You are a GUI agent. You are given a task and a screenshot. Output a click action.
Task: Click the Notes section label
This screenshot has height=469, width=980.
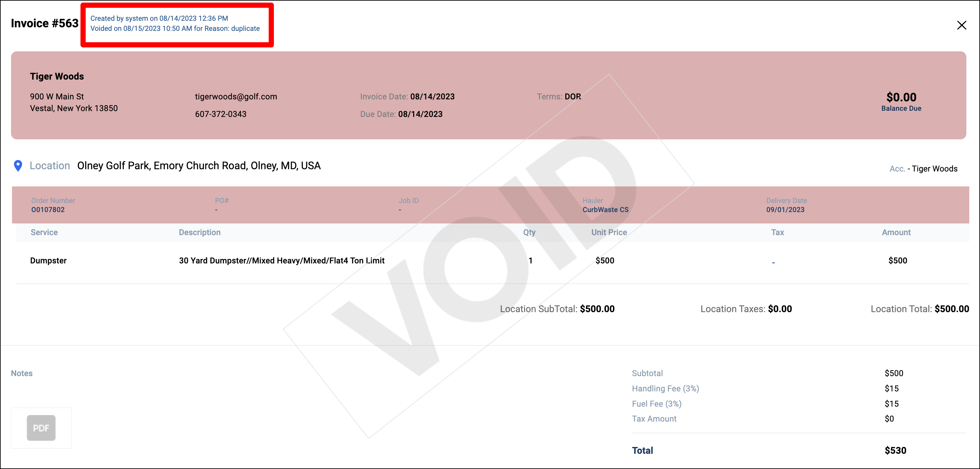point(22,374)
